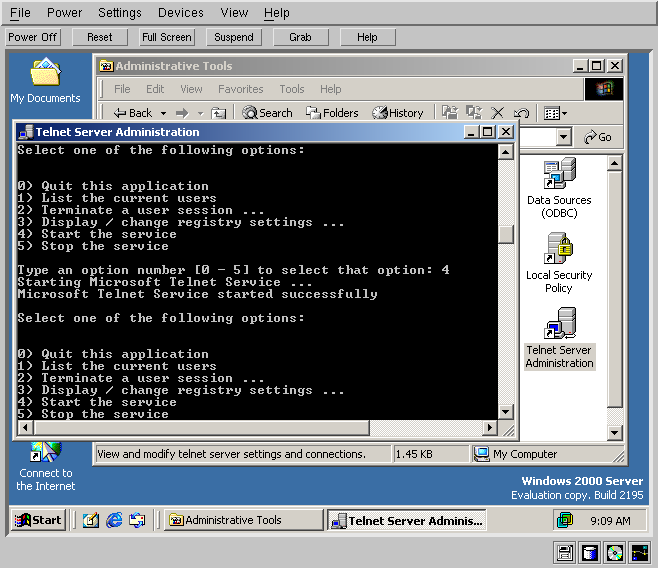Click the Telnet window title bar icon
Viewport: 658px width, 568px height.
pyautogui.click(x=26, y=132)
